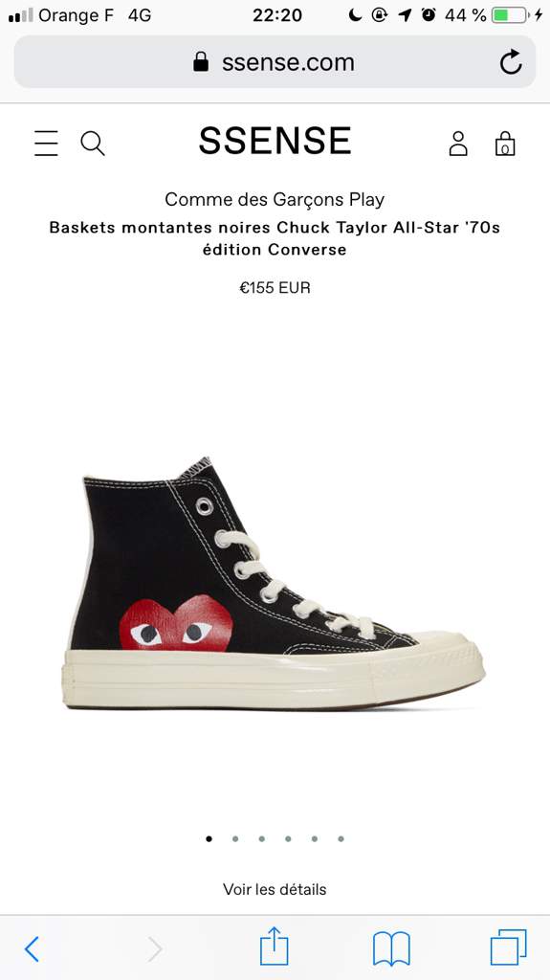
Task: Go back with the Safari back arrow
Action: pyautogui.click(x=32, y=949)
